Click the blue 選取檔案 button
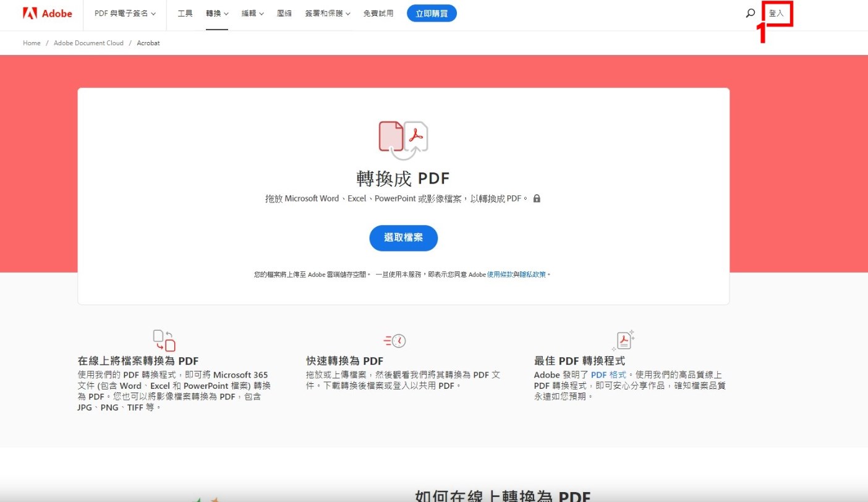Viewport: 868px width, 502px height. click(403, 238)
